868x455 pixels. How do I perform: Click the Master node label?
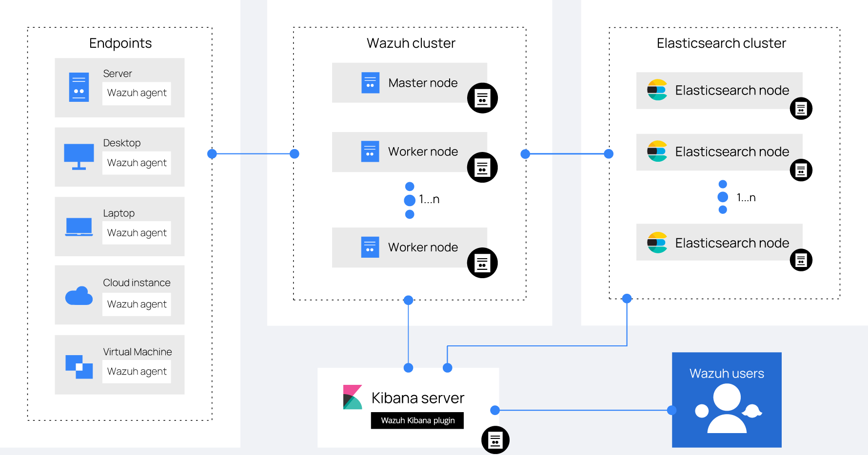(x=423, y=83)
